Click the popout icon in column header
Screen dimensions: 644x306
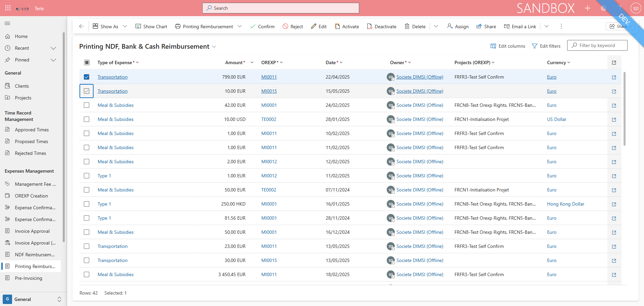pyautogui.click(x=614, y=62)
